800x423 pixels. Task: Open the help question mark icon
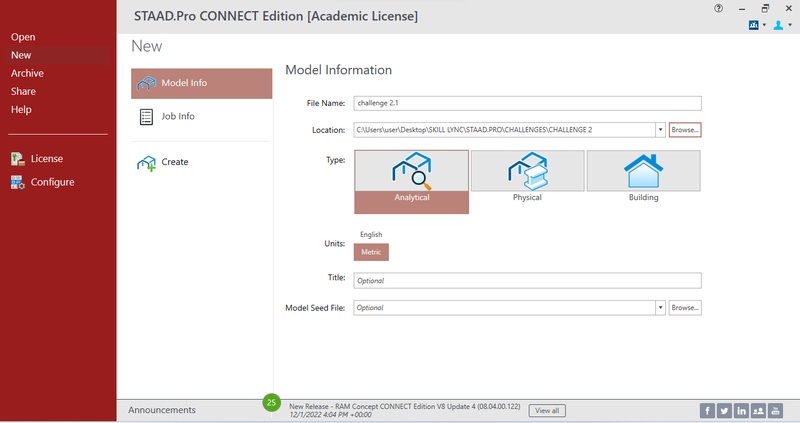pyautogui.click(x=718, y=8)
